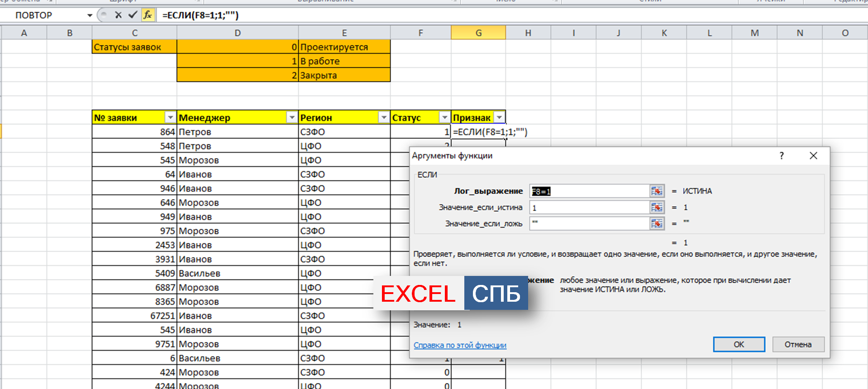Screen dimensions: 868x389
Task: Click the Значение_если_ложь input field
Action: [x=589, y=223]
